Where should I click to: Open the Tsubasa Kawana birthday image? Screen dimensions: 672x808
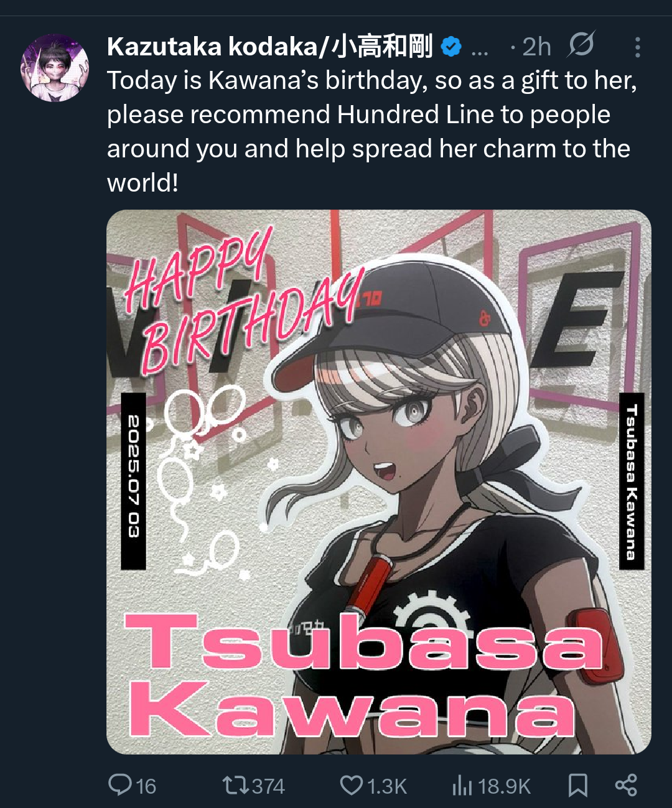click(379, 482)
